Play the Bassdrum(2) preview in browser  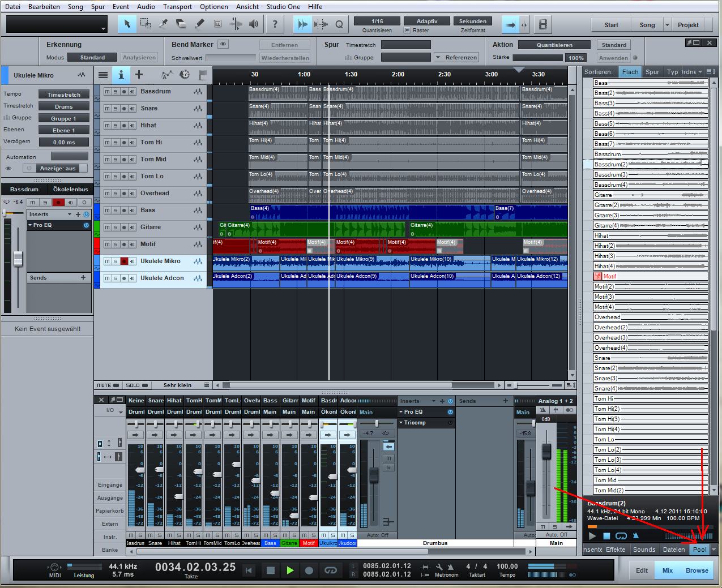592,536
